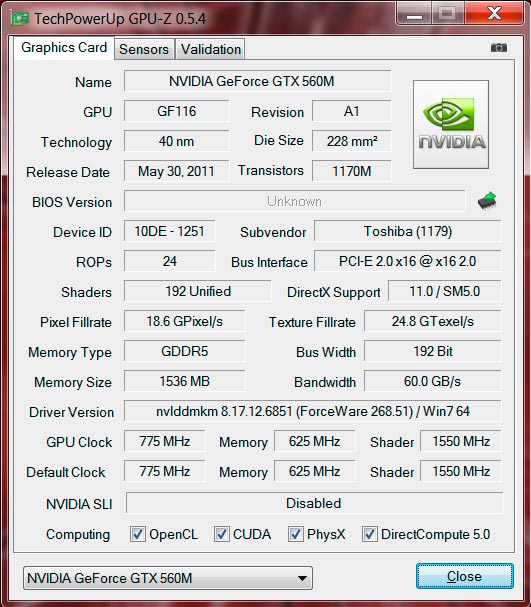This screenshot has height=607, width=531.
Task: Toggle the DirectCompute 5.0 checkbox
Action: click(370, 534)
